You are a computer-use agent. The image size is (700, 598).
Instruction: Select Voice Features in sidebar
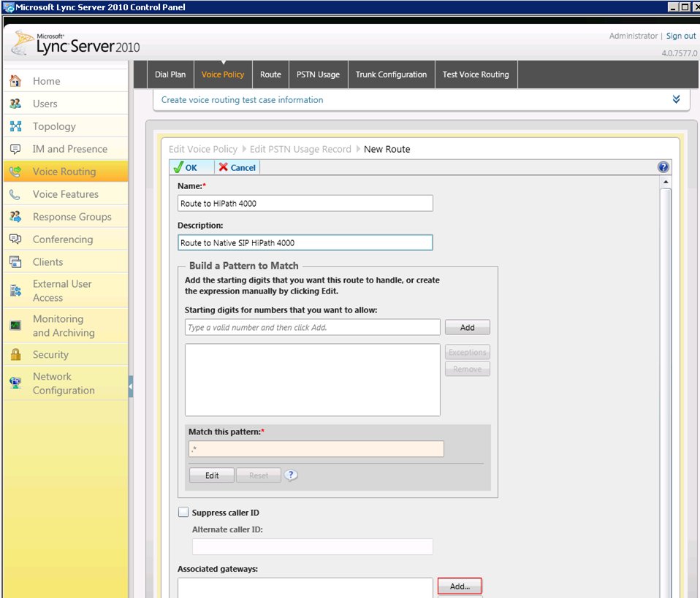click(66, 194)
